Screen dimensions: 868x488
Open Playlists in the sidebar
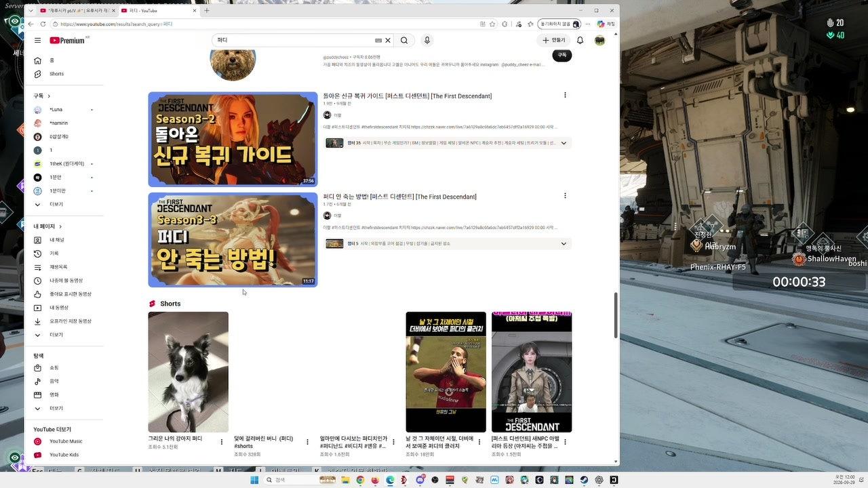(64, 267)
